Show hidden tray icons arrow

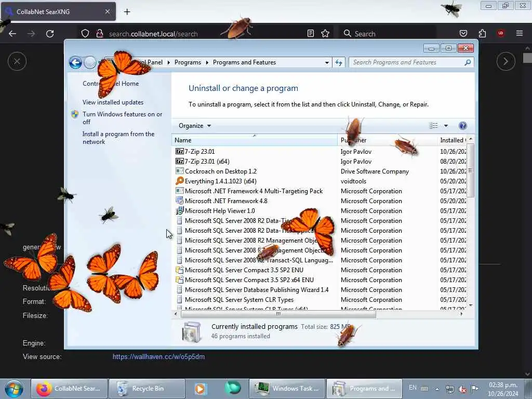coord(437,389)
